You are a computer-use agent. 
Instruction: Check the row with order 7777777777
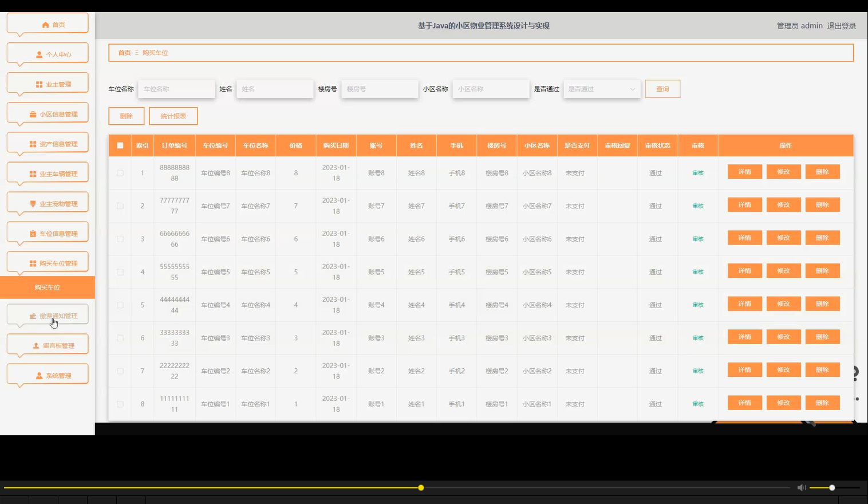(120, 206)
